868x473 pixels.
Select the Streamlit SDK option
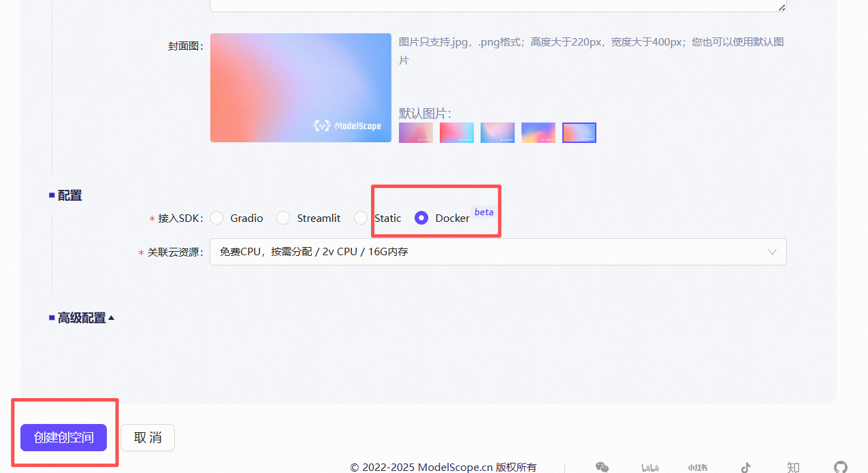point(283,218)
